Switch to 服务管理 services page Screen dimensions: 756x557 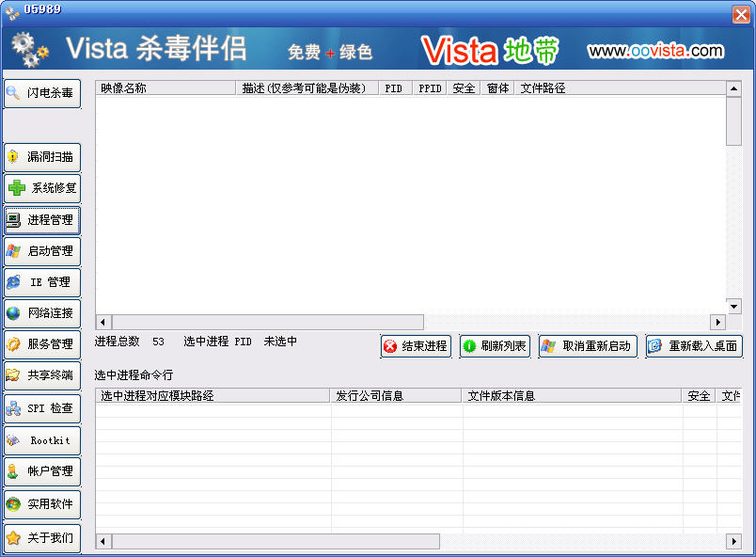pyautogui.click(x=42, y=344)
